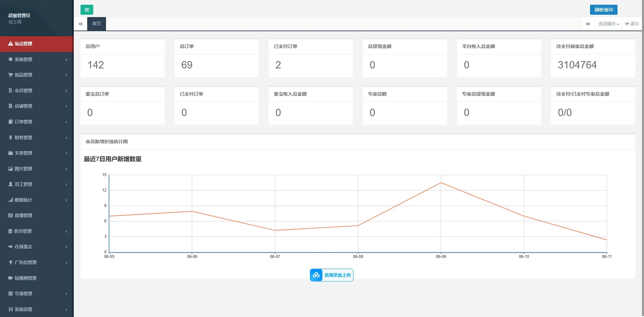Open the 店铺管理 menu label
The width and height of the screenshot is (644, 317).
[23, 106]
